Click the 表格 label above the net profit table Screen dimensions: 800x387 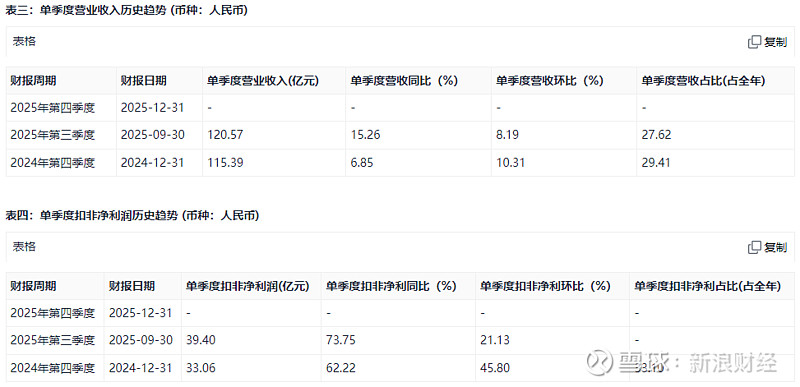[24, 247]
